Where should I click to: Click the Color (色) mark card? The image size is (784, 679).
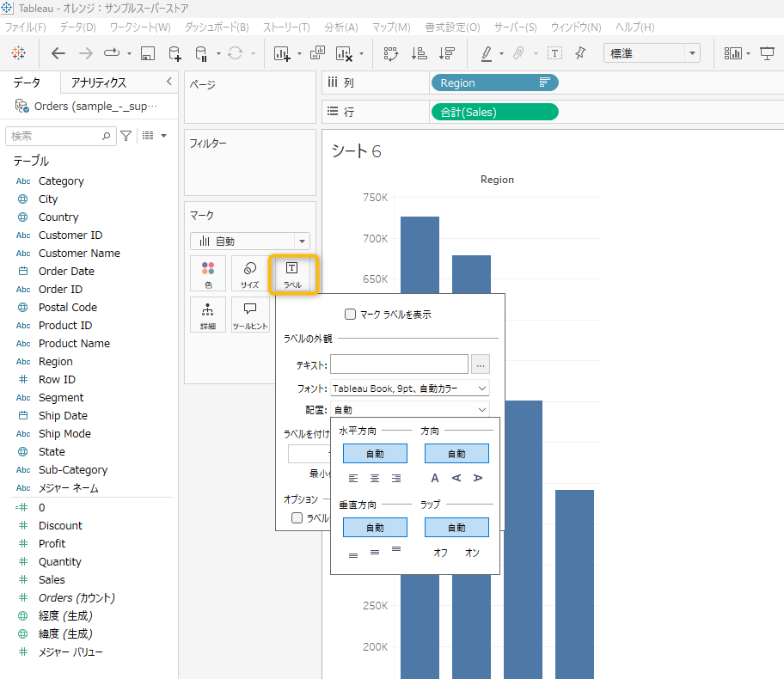click(208, 273)
